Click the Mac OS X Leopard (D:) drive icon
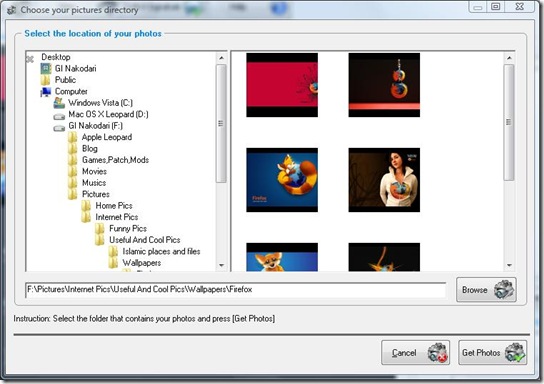 [x=59, y=116]
